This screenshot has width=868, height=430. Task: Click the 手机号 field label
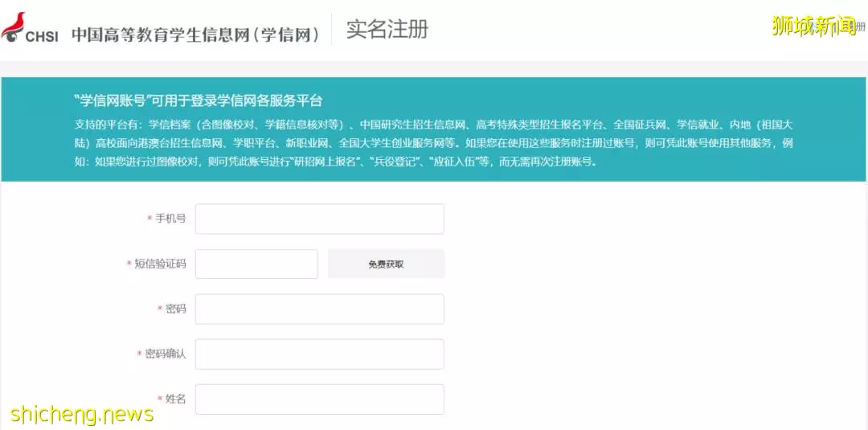tap(166, 219)
